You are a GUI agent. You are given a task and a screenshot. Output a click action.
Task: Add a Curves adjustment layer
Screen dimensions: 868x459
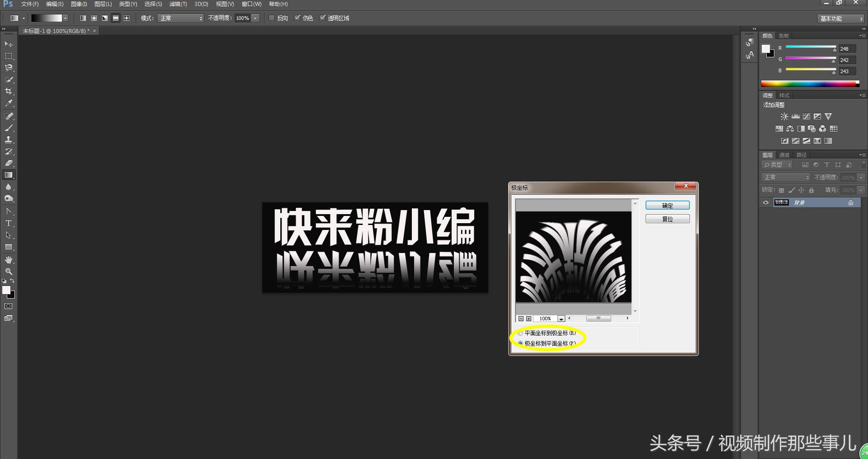tap(806, 116)
